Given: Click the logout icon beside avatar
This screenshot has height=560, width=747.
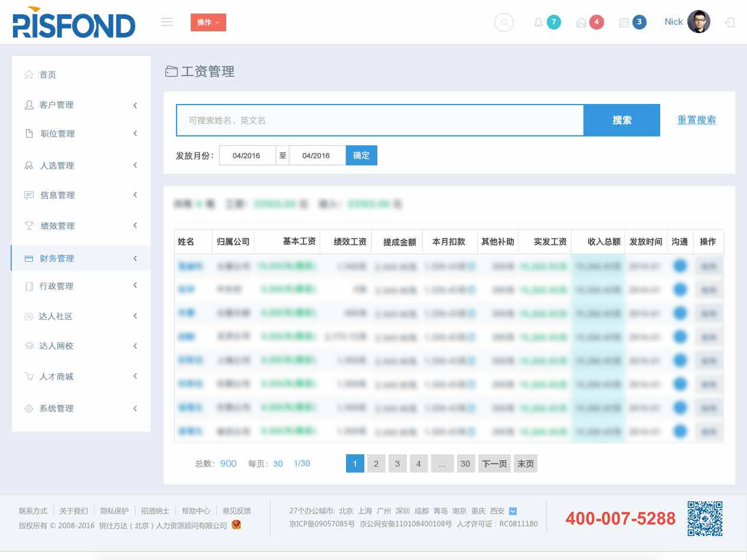Looking at the screenshot, I should click(730, 22).
